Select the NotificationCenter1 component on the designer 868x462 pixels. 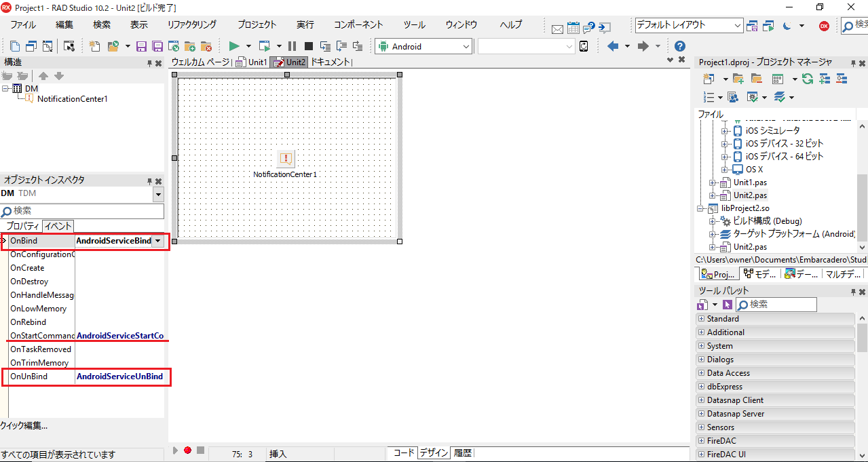coord(286,159)
